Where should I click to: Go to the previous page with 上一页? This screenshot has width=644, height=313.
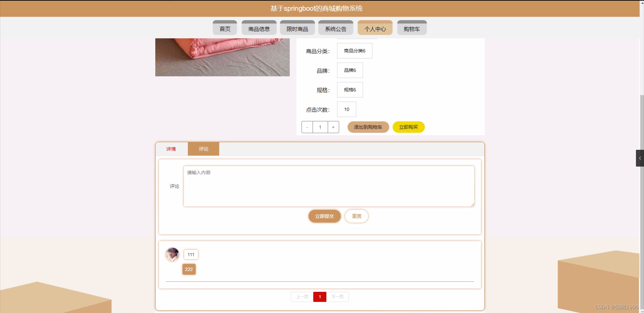pyautogui.click(x=302, y=297)
